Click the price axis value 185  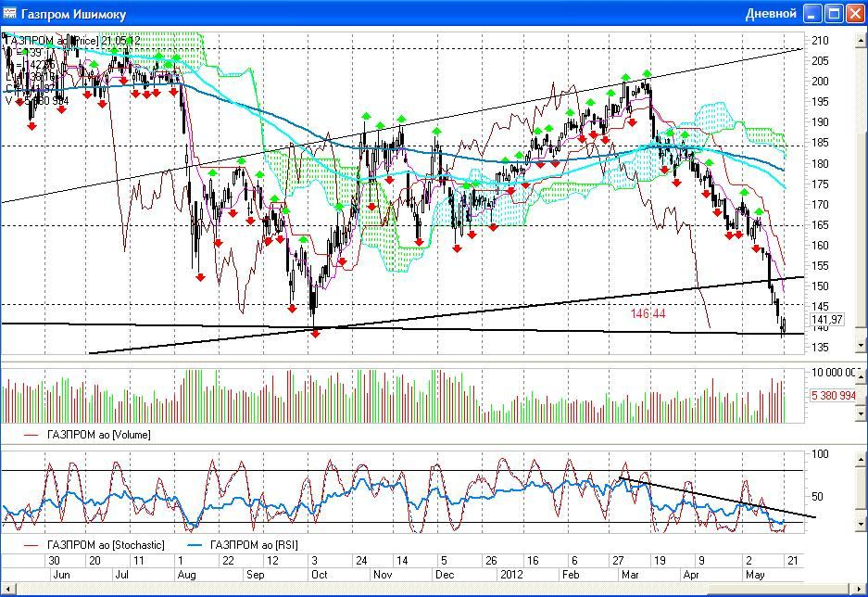(x=820, y=143)
